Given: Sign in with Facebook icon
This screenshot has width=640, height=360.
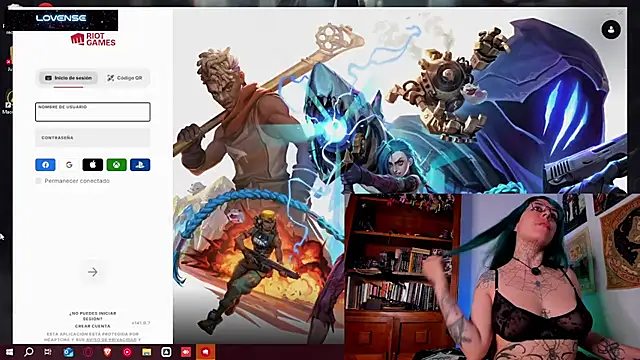Looking at the screenshot, I should coord(45,165).
